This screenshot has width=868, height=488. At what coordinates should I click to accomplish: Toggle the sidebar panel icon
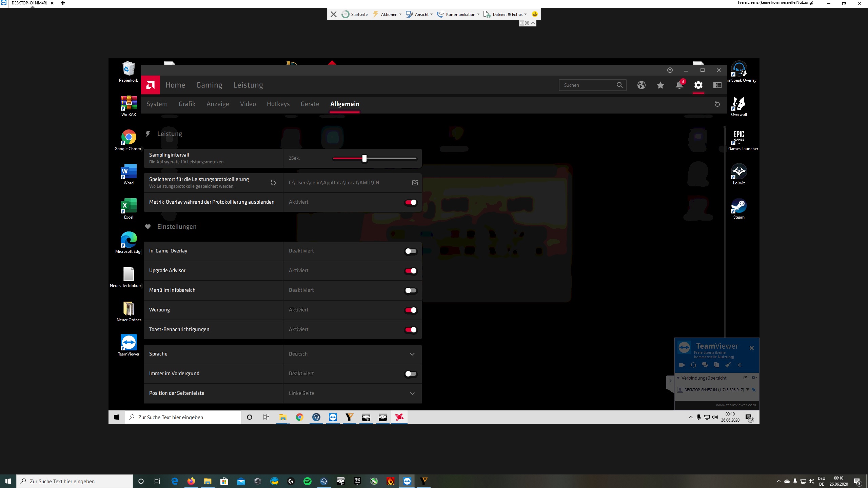point(717,85)
